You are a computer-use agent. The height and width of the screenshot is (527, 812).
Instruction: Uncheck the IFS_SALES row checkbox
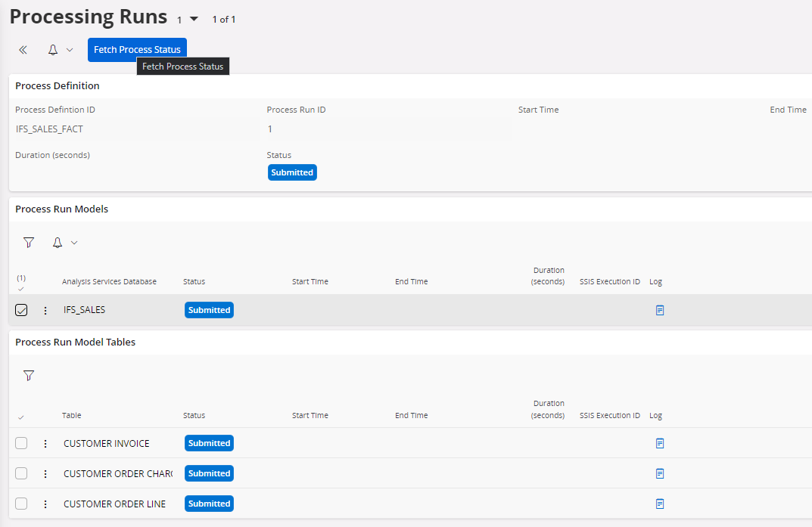pos(21,310)
